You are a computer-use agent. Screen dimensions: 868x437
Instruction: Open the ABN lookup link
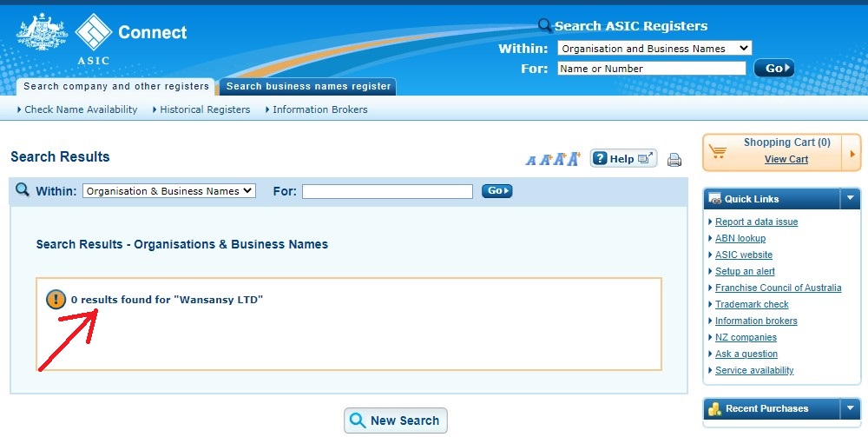coord(740,238)
